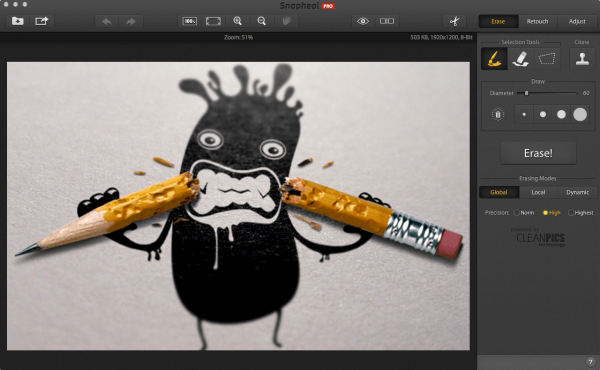Select the marker brush selection tool
Screen dimensions: 600x370
[x=494, y=59]
